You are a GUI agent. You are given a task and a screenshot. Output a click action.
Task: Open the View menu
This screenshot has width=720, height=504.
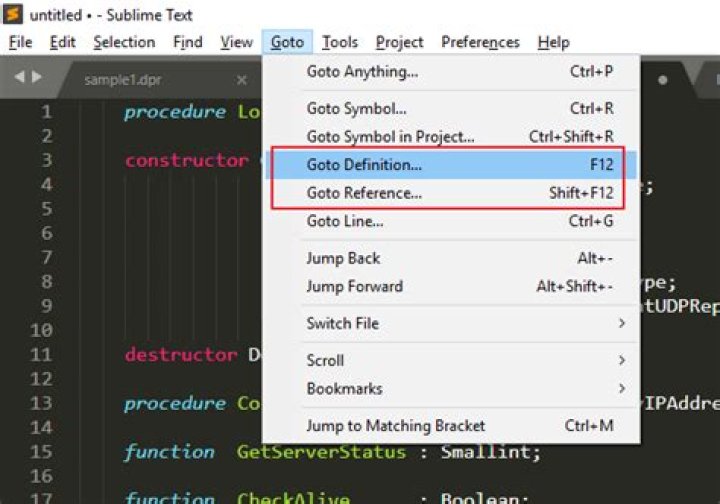236,42
